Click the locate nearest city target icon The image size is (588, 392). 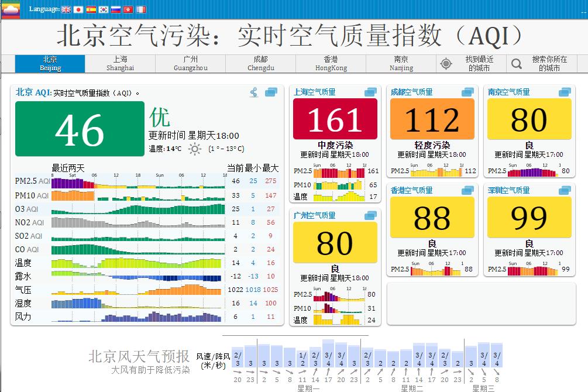pos(446,64)
